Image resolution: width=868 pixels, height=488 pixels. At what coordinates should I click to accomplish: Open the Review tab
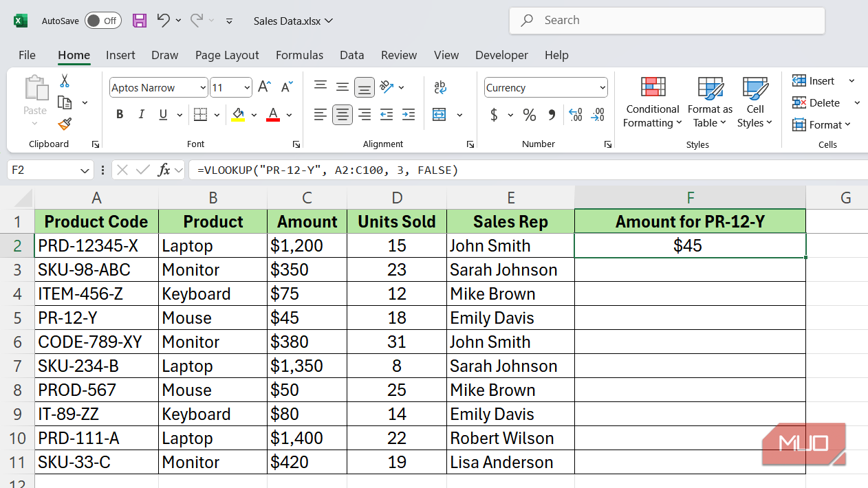tap(399, 55)
